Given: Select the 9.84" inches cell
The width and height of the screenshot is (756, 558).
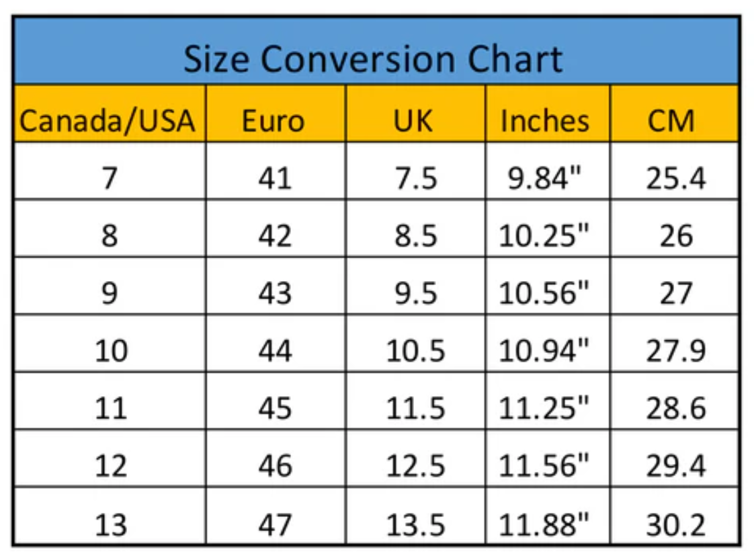Looking at the screenshot, I should [x=548, y=171].
